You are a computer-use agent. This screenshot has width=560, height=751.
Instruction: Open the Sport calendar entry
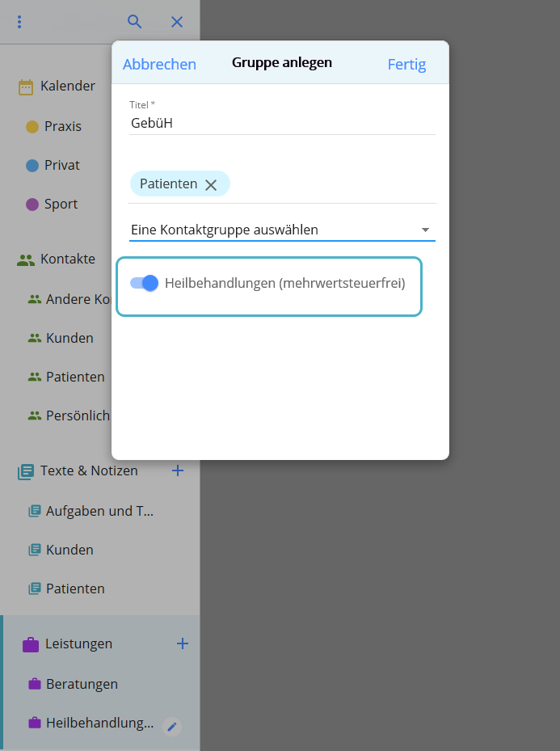click(x=61, y=204)
